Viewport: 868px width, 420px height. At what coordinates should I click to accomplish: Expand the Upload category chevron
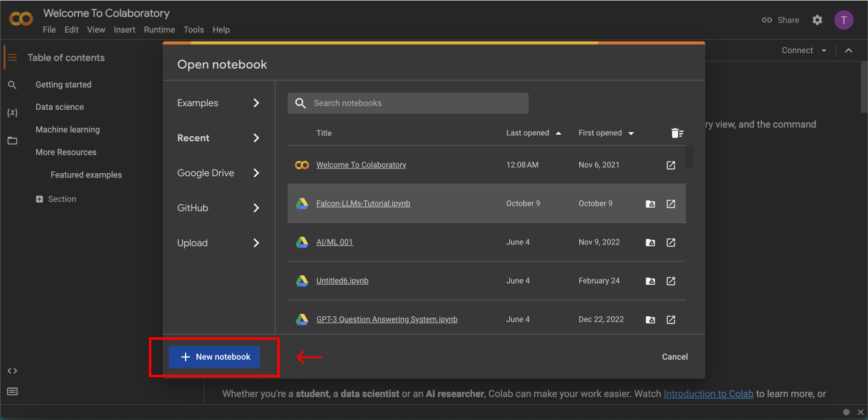click(x=256, y=243)
